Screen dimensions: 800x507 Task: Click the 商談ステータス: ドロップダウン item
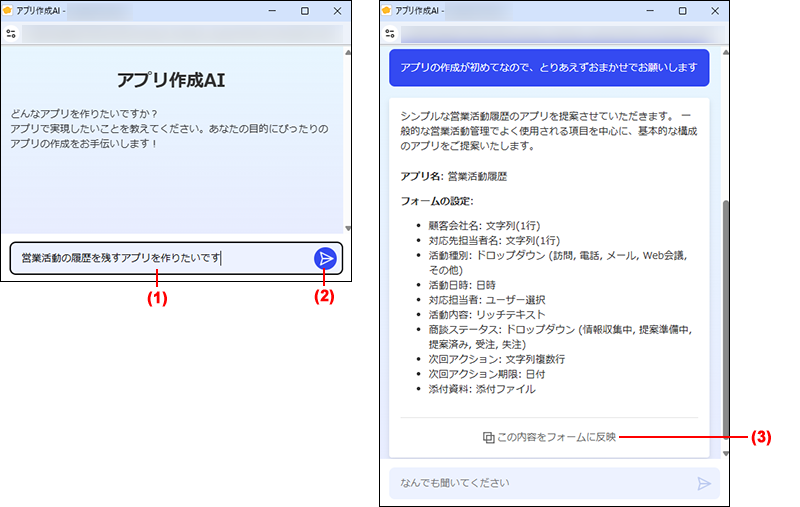point(560,337)
